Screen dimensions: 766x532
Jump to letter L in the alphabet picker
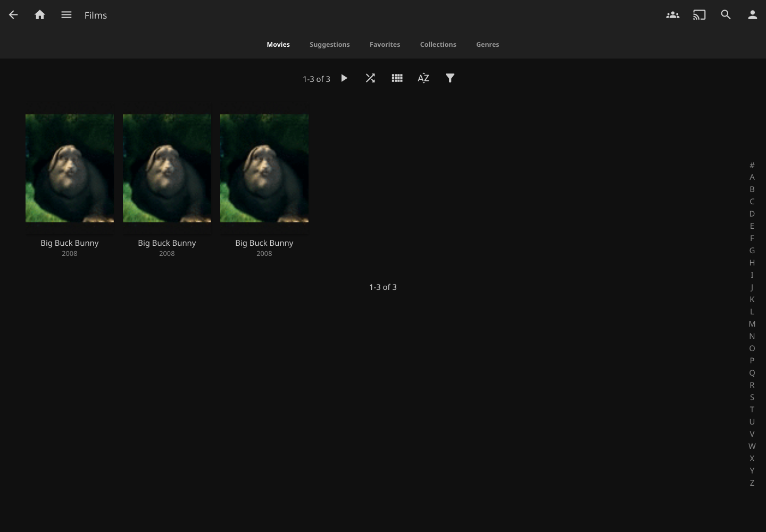coord(752,311)
